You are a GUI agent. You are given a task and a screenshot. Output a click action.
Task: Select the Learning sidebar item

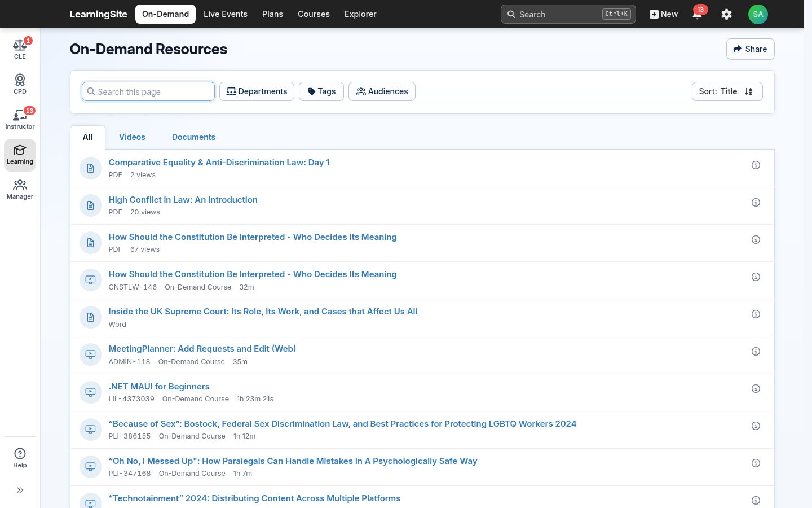coord(20,155)
